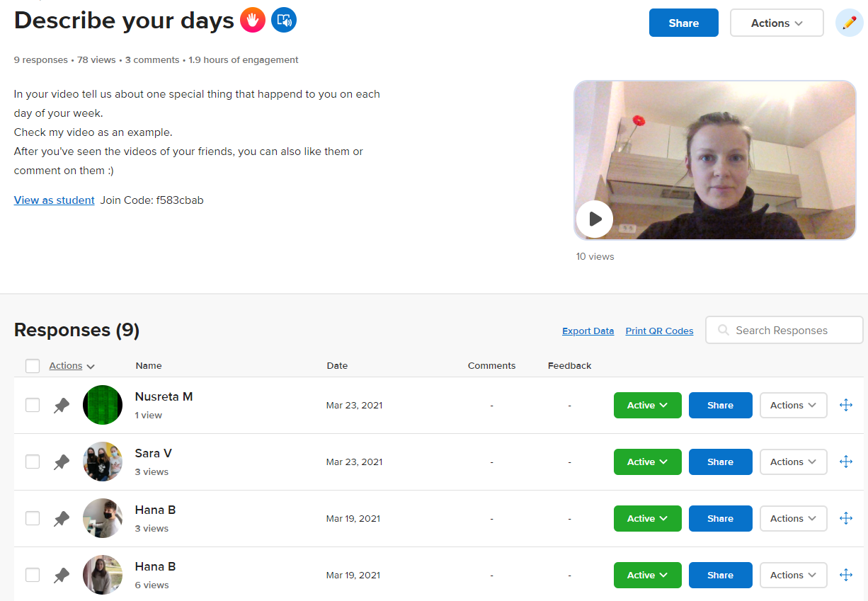Grab the move handle for Nusreta M's row
Viewport: 868px width, 601px height.
coord(845,405)
